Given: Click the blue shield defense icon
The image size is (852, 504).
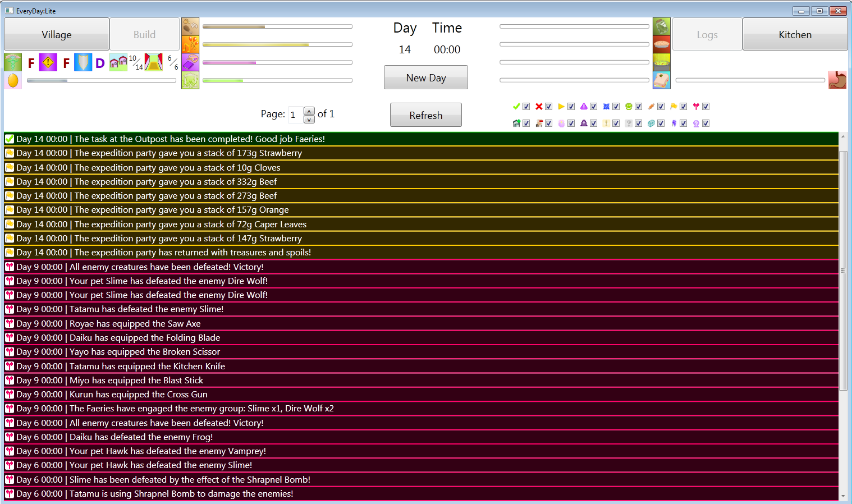Looking at the screenshot, I should pyautogui.click(x=83, y=62).
